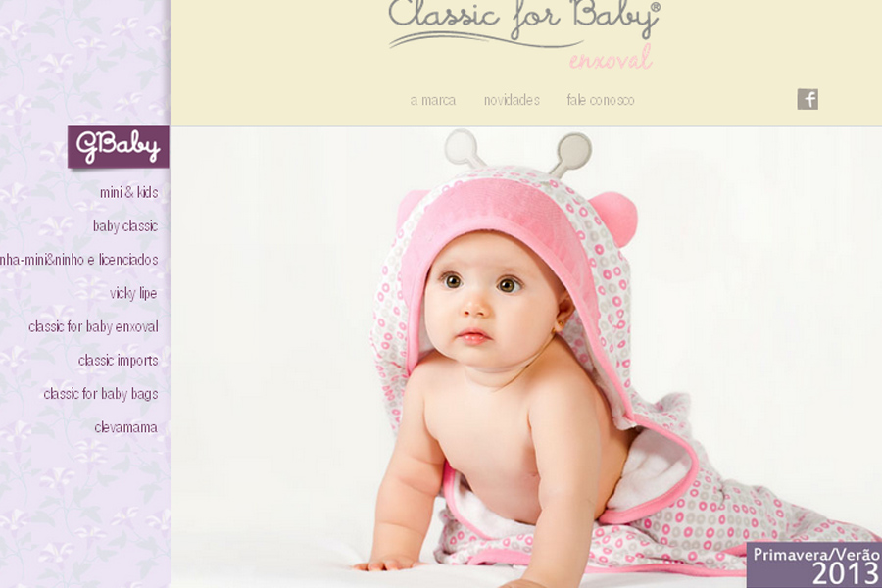Click the GBaby logo badge
882x588 pixels.
point(119,147)
